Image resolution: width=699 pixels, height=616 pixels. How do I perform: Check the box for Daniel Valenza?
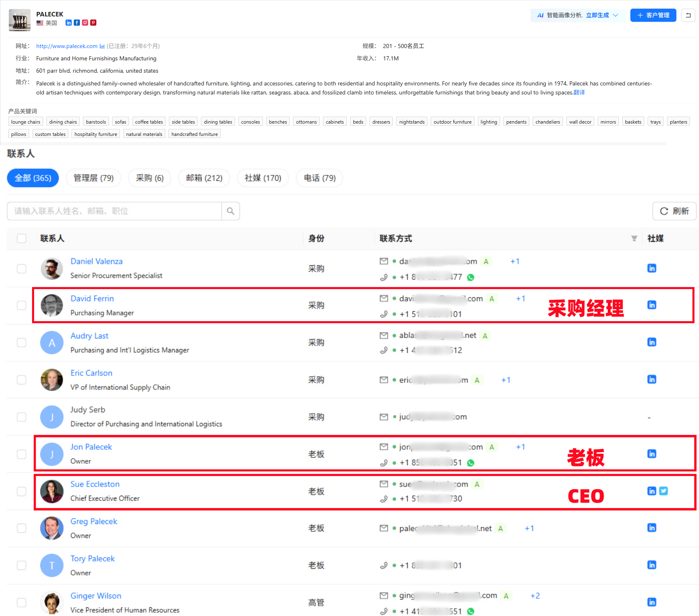[21, 269]
